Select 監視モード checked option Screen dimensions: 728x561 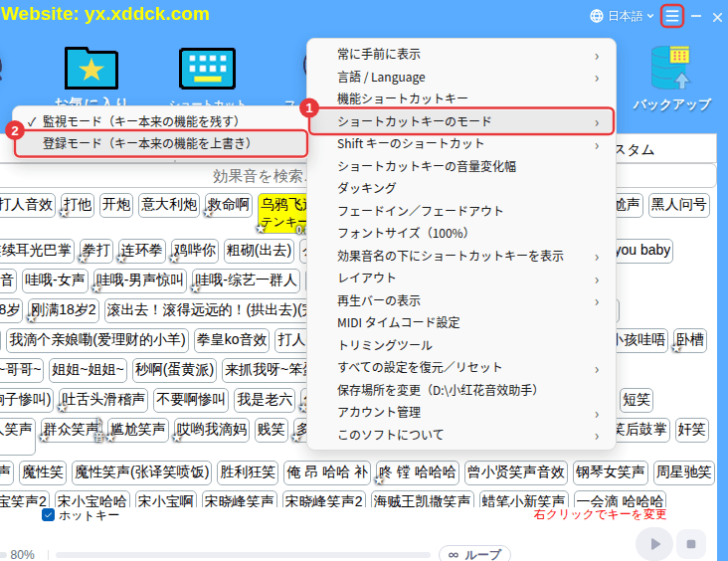[x=160, y=121]
